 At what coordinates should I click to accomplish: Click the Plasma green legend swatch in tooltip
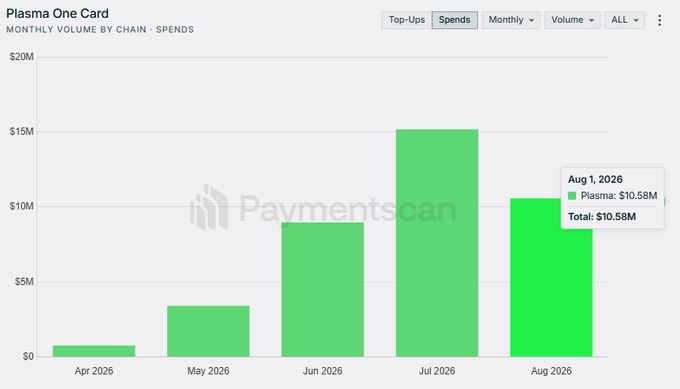(x=572, y=196)
